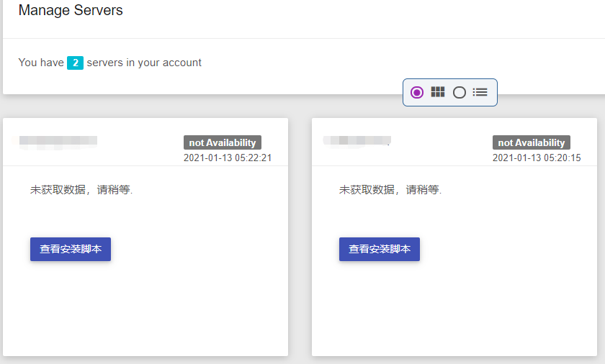This screenshot has width=605, height=364.
Task: Click the list view icon
Action: coord(480,92)
